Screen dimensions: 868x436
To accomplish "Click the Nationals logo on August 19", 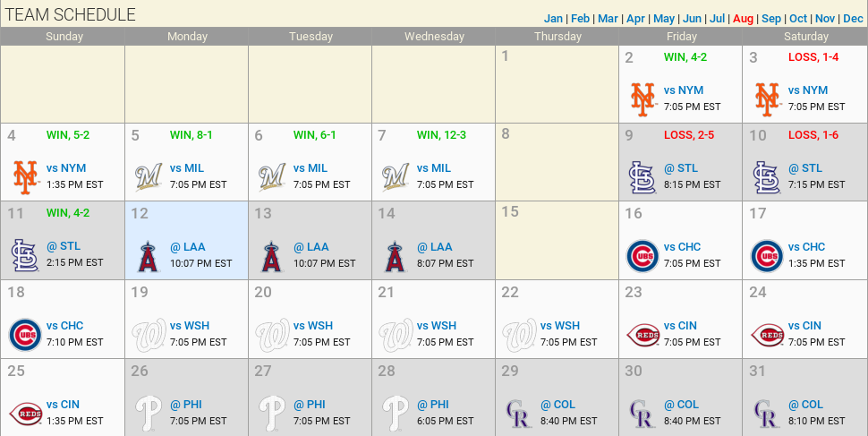I will click(148, 334).
